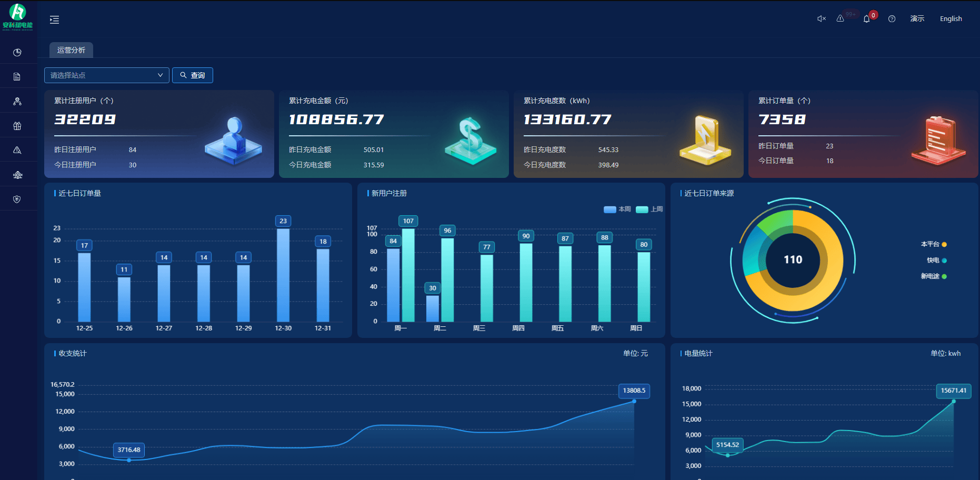Click the muted speaker icon in header
The height and width of the screenshot is (480, 980).
click(x=821, y=19)
